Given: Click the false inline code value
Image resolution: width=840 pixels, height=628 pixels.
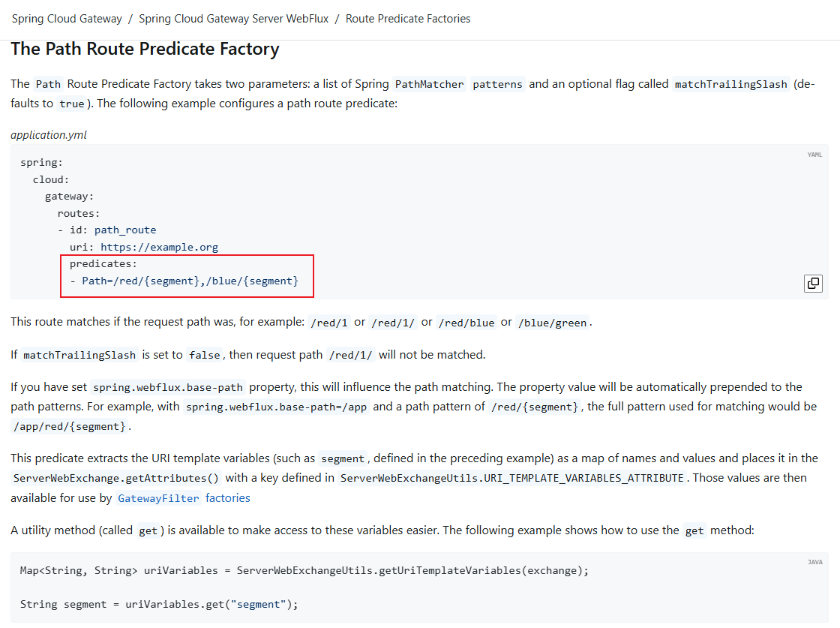Looking at the screenshot, I should (205, 355).
